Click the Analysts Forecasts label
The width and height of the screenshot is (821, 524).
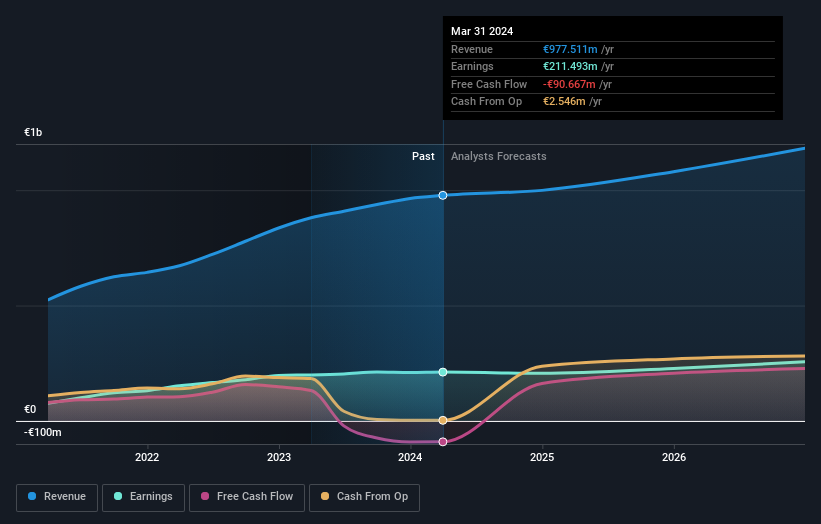click(x=498, y=157)
